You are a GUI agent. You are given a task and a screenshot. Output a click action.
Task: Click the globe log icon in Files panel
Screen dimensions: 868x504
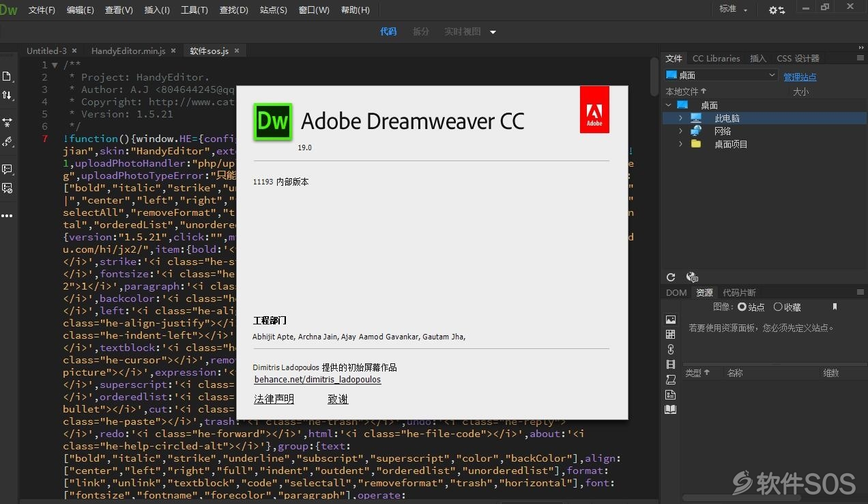click(x=692, y=277)
